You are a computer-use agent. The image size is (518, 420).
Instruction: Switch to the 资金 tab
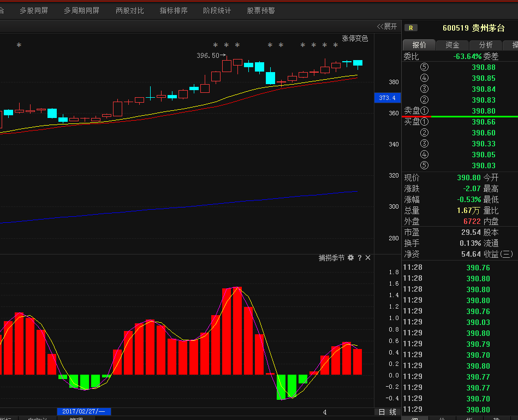click(452, 45)
